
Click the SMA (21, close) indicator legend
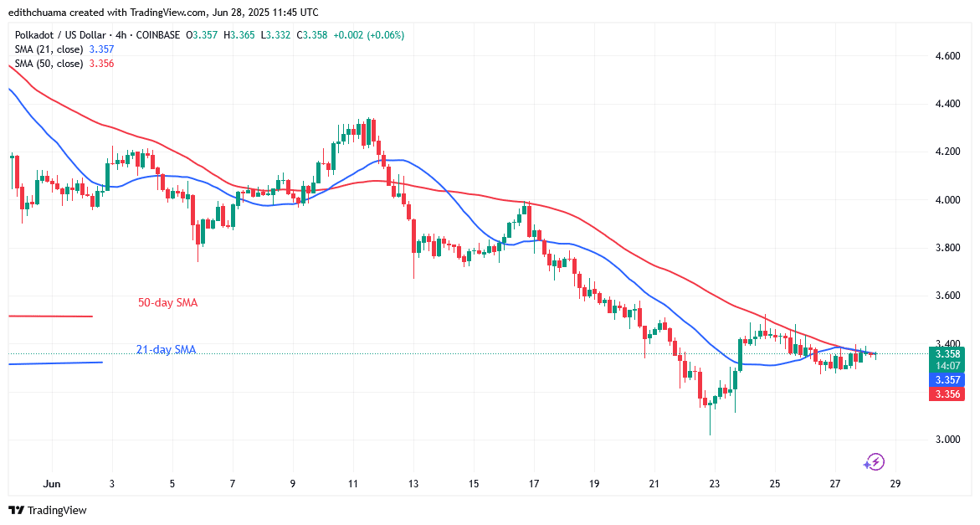coord(64,49)
